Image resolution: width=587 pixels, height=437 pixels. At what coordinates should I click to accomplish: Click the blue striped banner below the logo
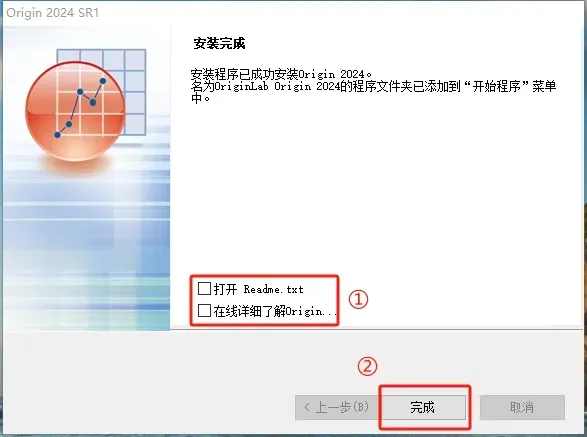(x=87, y=247)
